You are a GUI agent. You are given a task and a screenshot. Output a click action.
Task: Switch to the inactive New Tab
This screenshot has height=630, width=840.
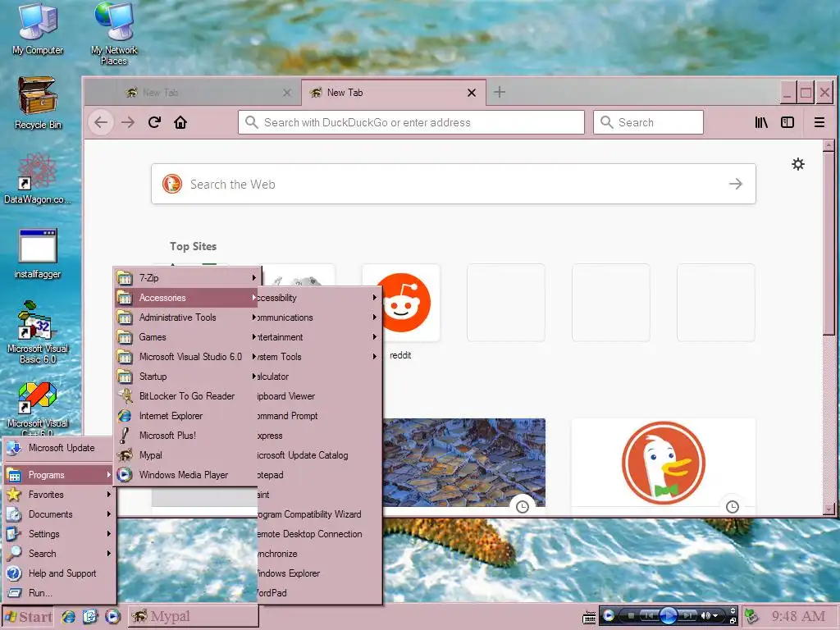[x=208, y=93]
